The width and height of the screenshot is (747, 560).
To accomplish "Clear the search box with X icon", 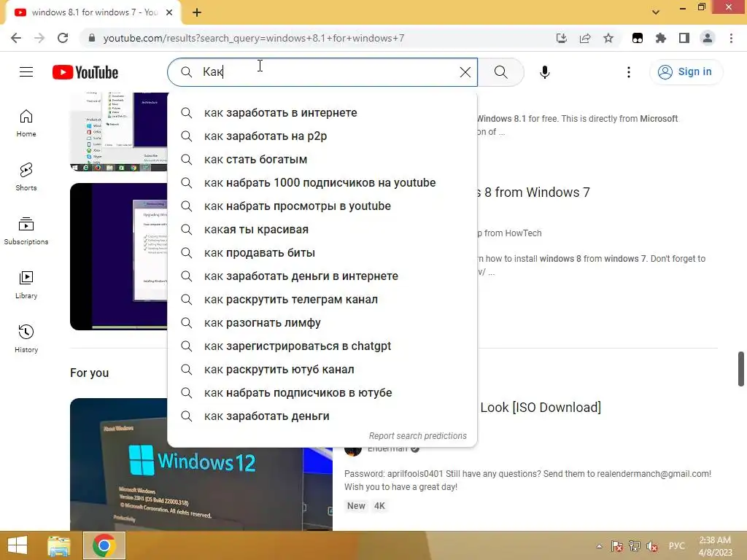I will [465, 72].
